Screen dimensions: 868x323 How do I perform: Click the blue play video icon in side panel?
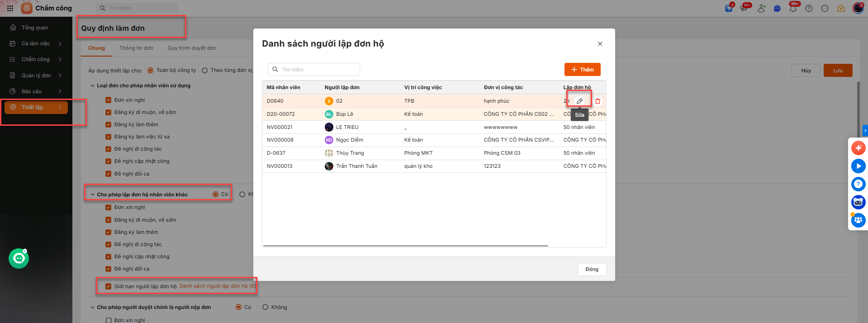(x=858, y=166)
